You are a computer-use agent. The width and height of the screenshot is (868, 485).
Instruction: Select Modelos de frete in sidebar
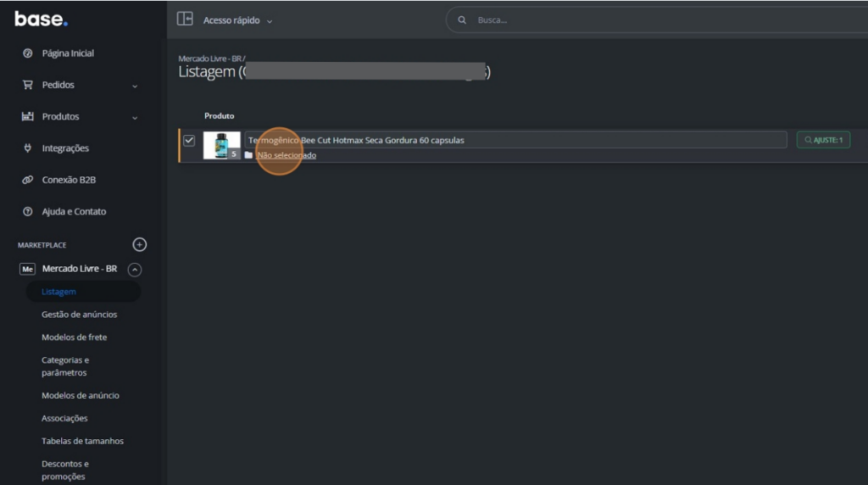pos(74,337)
